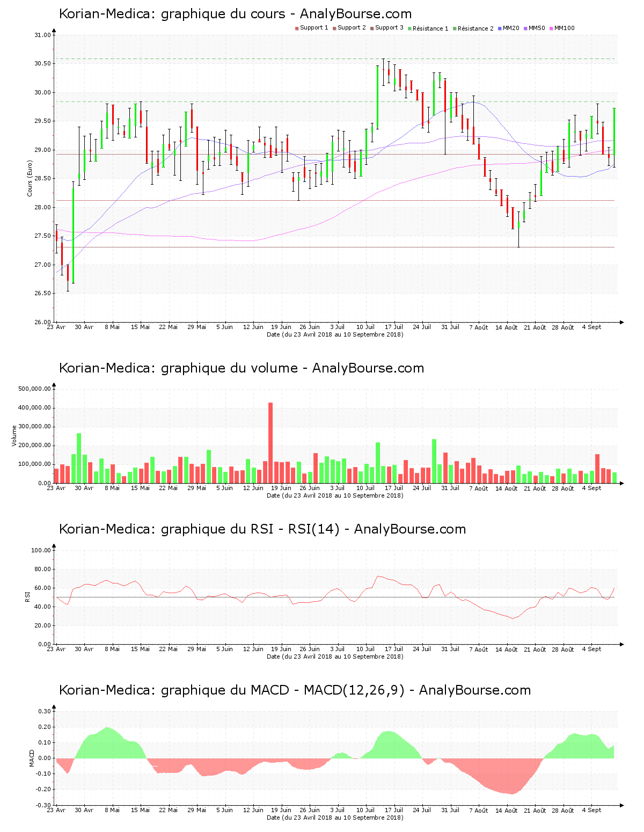
Task: Click the Support 1 legend color marker
Action: pyautogui.click(x=297, y=28)
